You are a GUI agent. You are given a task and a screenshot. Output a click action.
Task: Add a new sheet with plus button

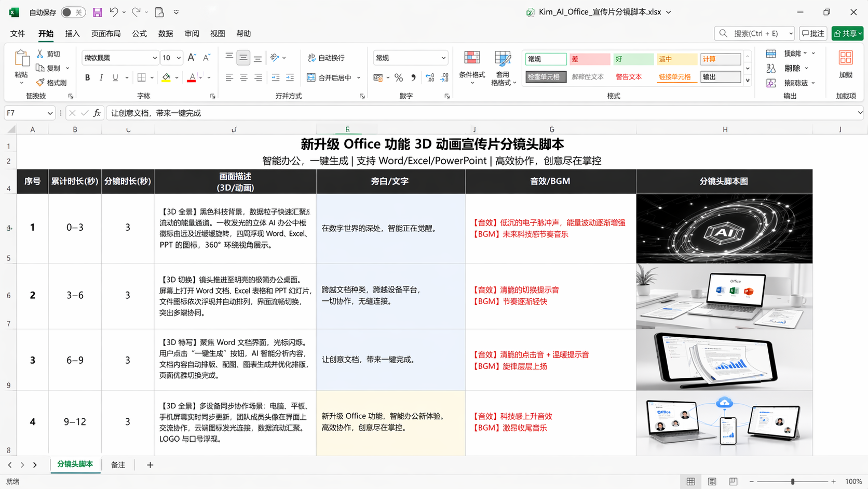[x=150, y=465]
